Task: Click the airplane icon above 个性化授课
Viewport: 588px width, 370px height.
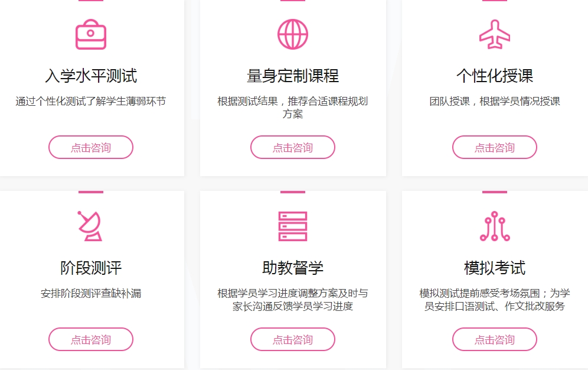Action: point(495,34)
